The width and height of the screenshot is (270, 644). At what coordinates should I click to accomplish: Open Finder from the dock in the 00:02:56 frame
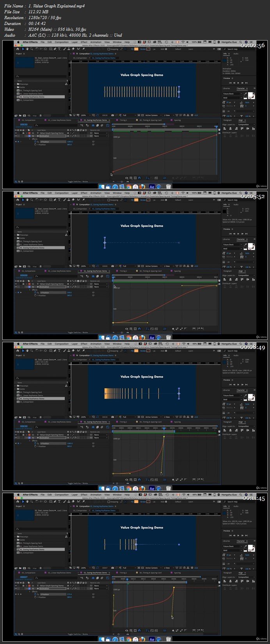coord(102,187)
